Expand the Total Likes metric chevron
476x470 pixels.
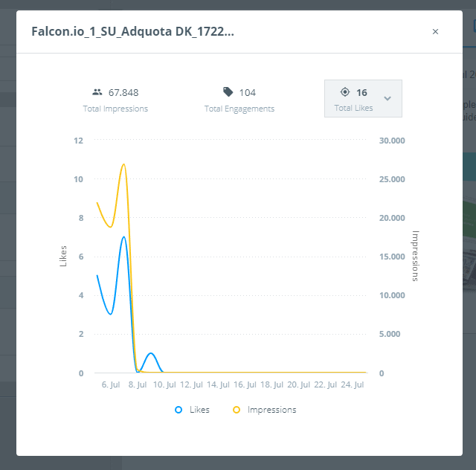pos(387,98)
